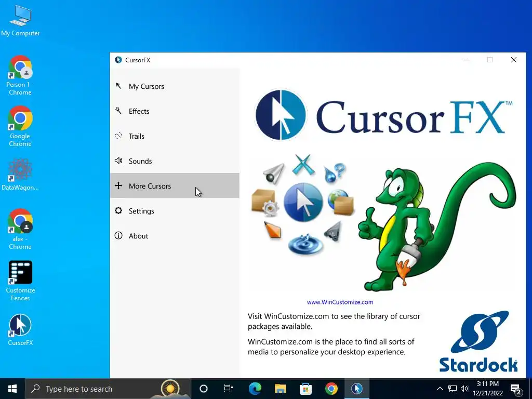Select the alex - Chrome shortcut
532x399 pixels.
coord(20,229)
